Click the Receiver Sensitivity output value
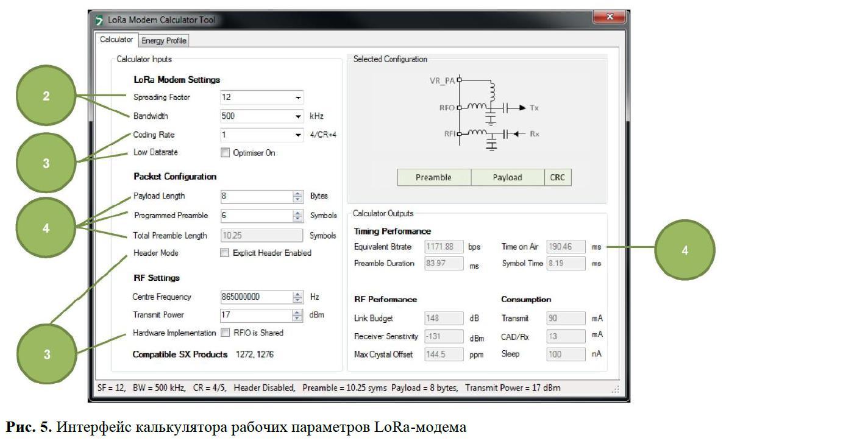This screenshot has width=868, height=441. tap(444, 336)
